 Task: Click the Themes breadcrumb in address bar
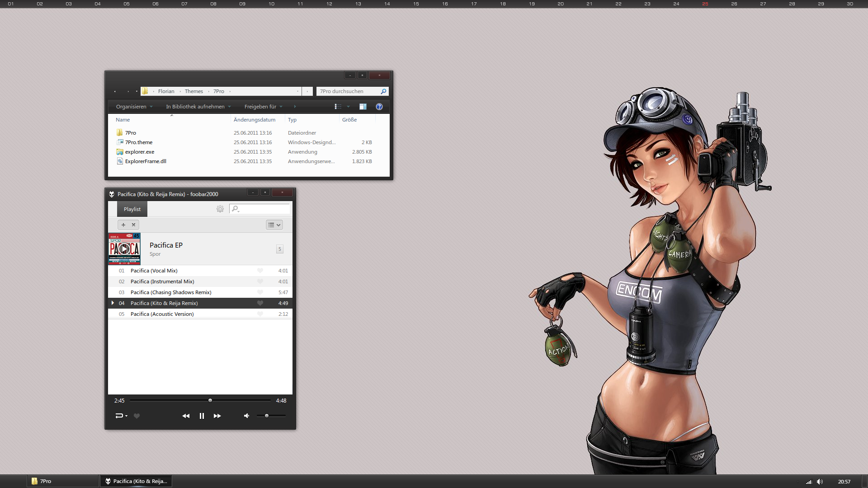193,91
